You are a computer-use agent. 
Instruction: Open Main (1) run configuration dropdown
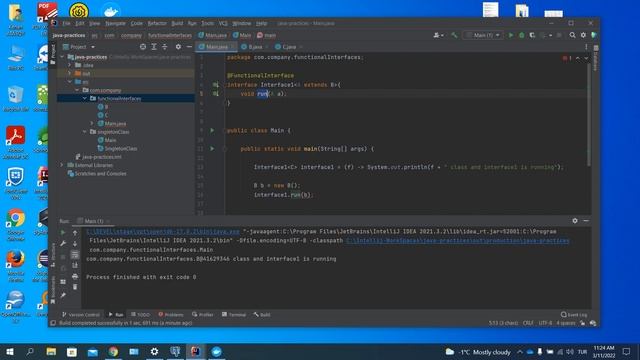point(483,36)
